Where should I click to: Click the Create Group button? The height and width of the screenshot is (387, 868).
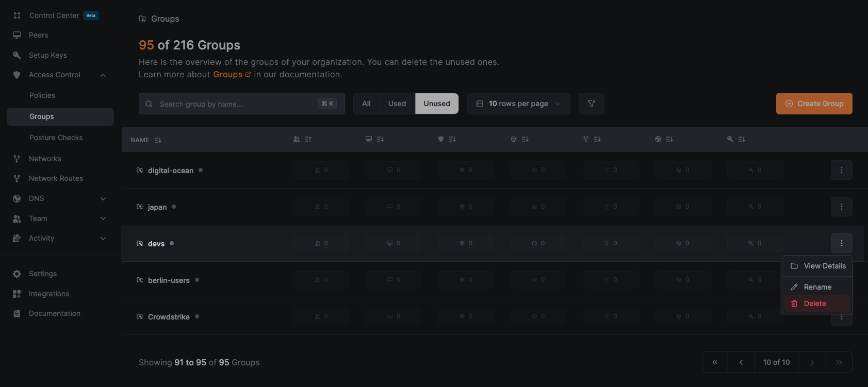pyautogui.click(x=814, y=104)
